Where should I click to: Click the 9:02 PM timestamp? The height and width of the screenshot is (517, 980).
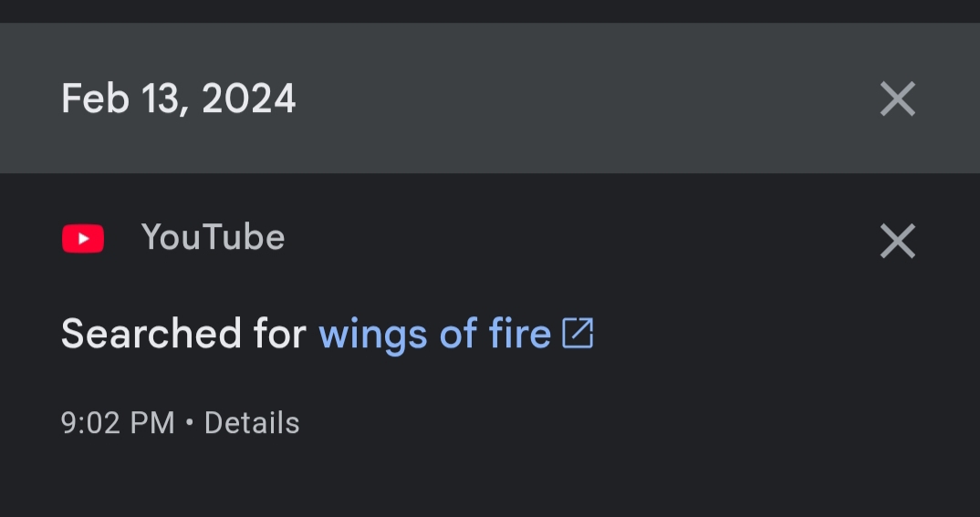click(x=118, y=423)
